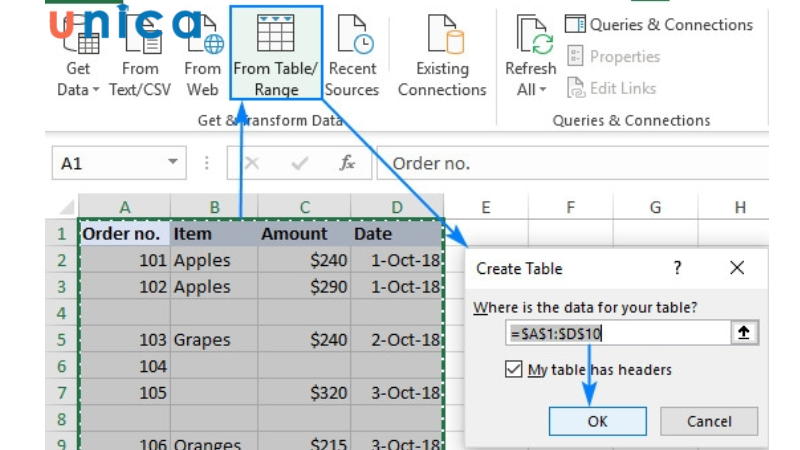The image size is (800, 450).
Task: Click the help question mark in dialog
Action: [x=677, y=268]
